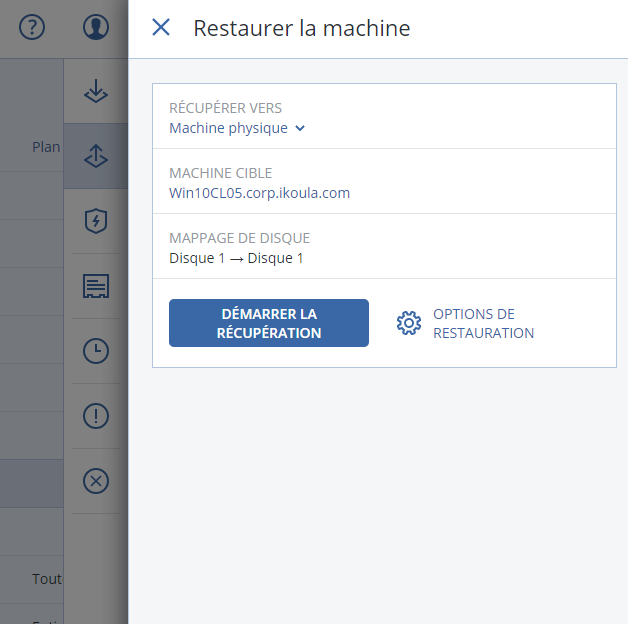
Task: Click the circled X delete icon
Action: pos(96,481)
